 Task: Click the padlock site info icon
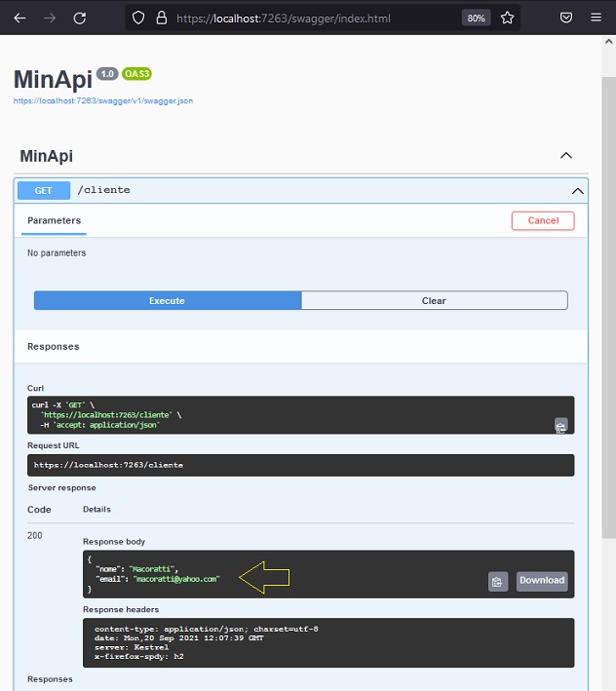pyautogui.click(x=162, y=19)
